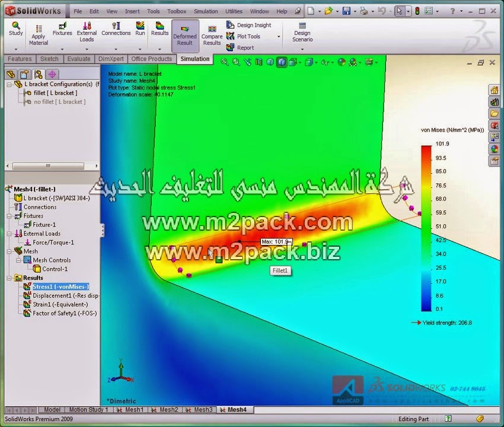Open Apply Material tool
Image resolution: width=504 pixels, height=427 pixels.
coord(39,36)
